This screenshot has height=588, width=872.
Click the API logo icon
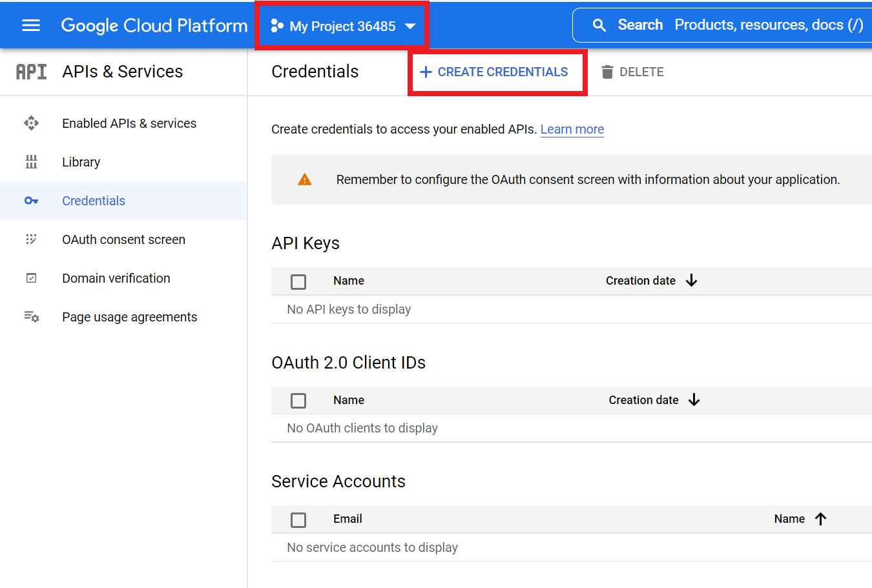31,72
